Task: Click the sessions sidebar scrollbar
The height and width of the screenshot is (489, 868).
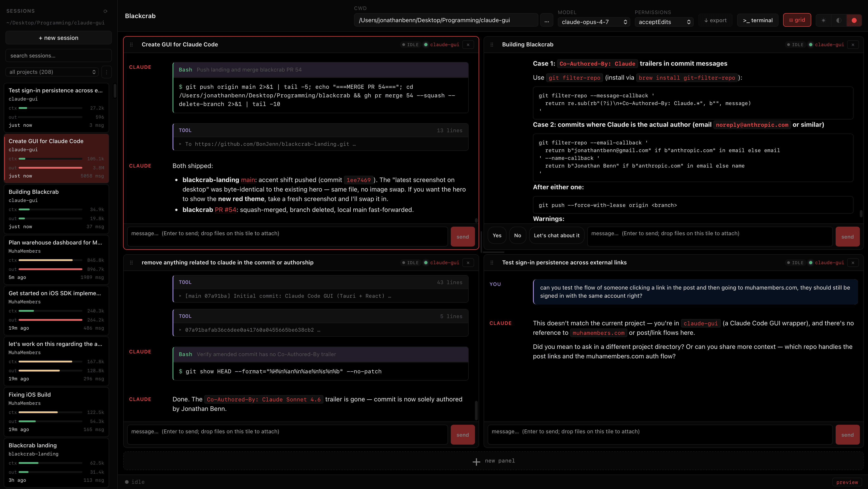Action: (115, 91)
